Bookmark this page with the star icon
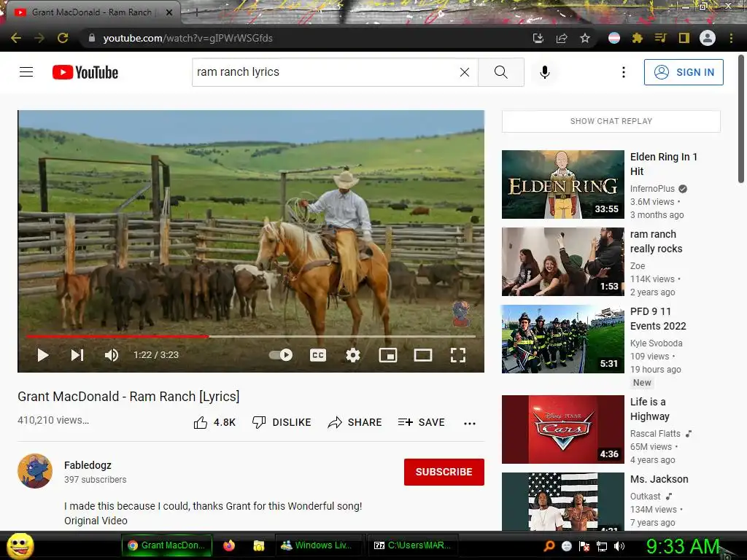The height and width of the screenshot is (560, 747). (585, 38)
